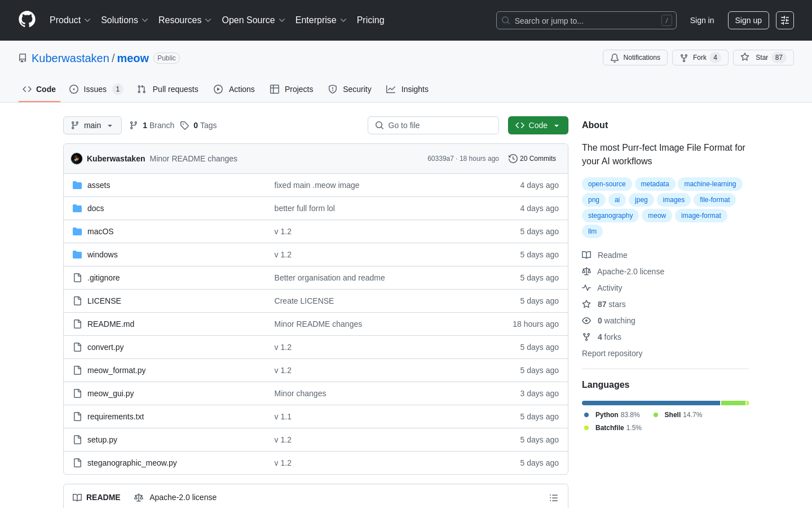Viewport: 812px width, 508px height.
Task: Open the assets folder icon
Action: point(77,185)
